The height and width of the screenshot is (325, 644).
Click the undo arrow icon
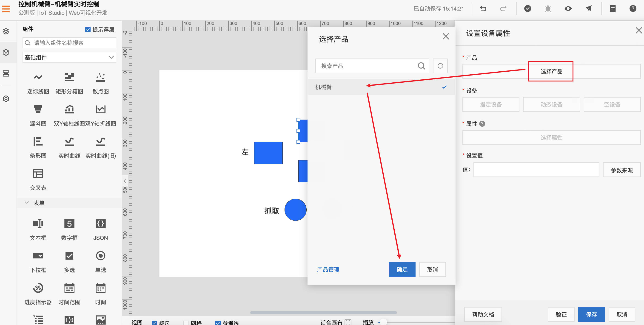tap(483, 9)
